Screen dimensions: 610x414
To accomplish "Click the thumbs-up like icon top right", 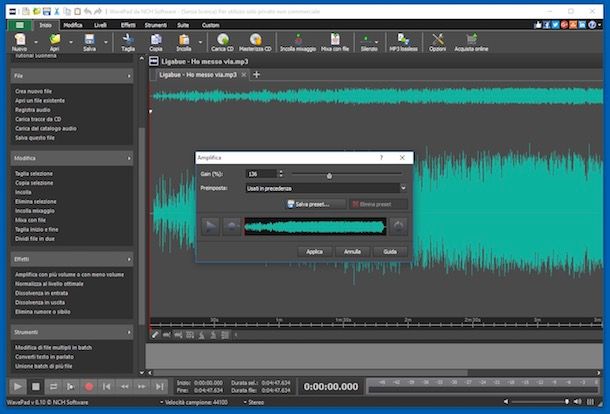I will [538, 25].
